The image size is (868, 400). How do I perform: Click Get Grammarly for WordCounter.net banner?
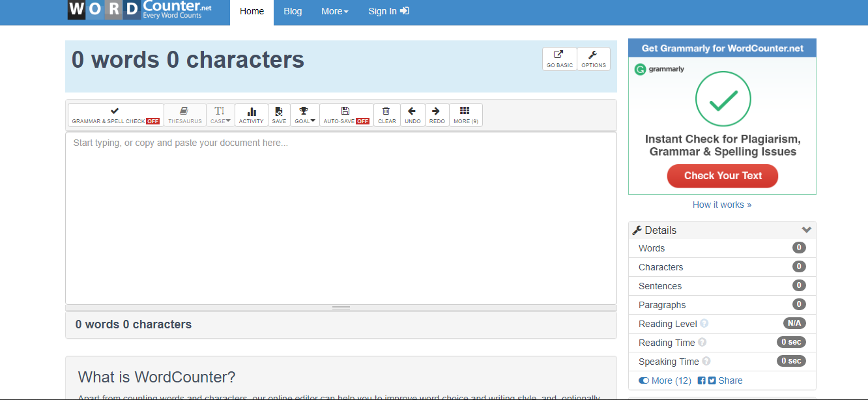tap(722, 48)
